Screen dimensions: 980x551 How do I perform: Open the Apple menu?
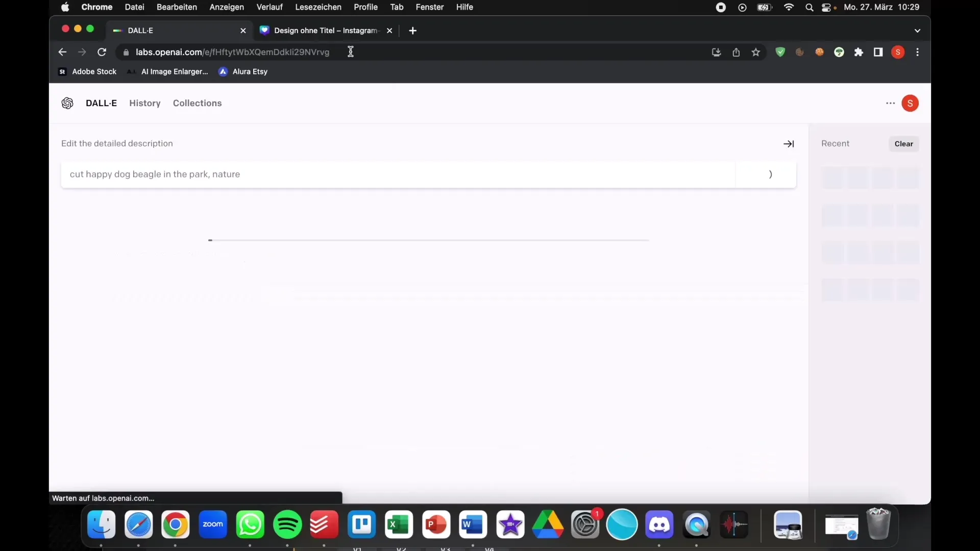tap(65, 7)
